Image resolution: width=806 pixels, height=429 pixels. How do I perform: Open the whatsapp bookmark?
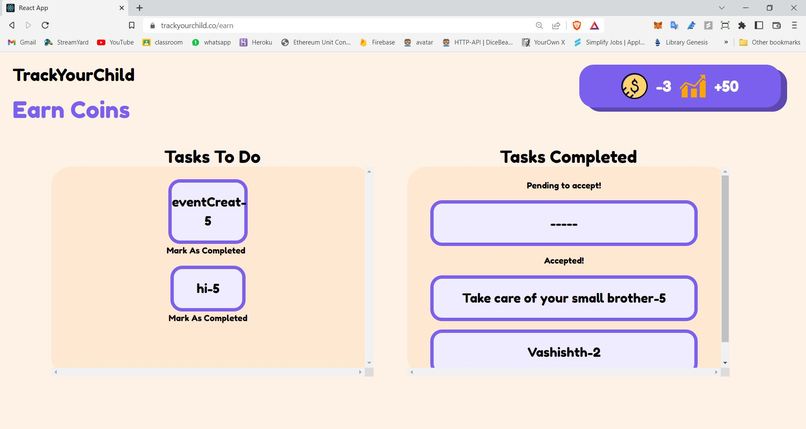tap(211, 42)
